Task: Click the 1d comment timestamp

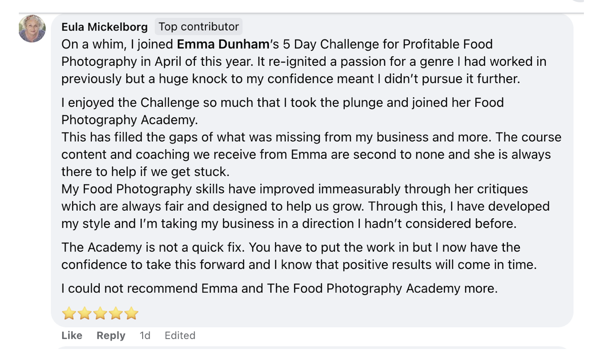Action: tap(145, 335)
